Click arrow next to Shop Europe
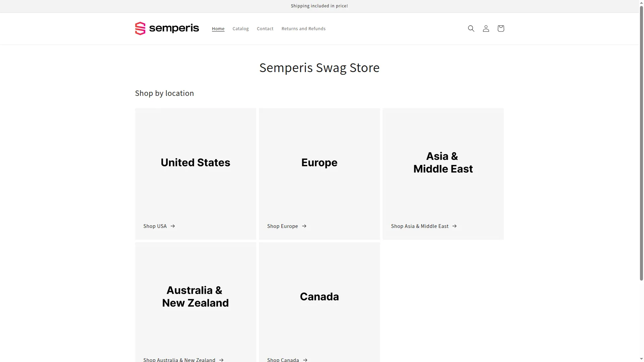Viewport: 644px width, 362px height. (x=304, y=226)
